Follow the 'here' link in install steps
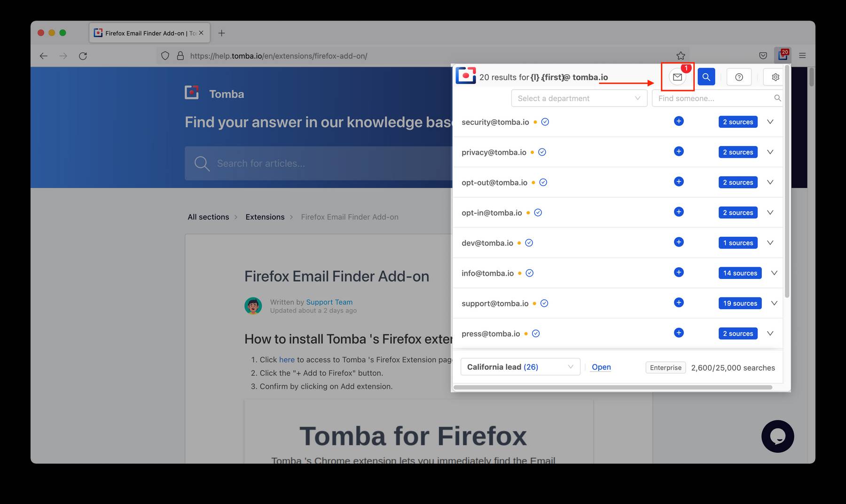Viewport: 846px width, 504px height. point(287,360)
